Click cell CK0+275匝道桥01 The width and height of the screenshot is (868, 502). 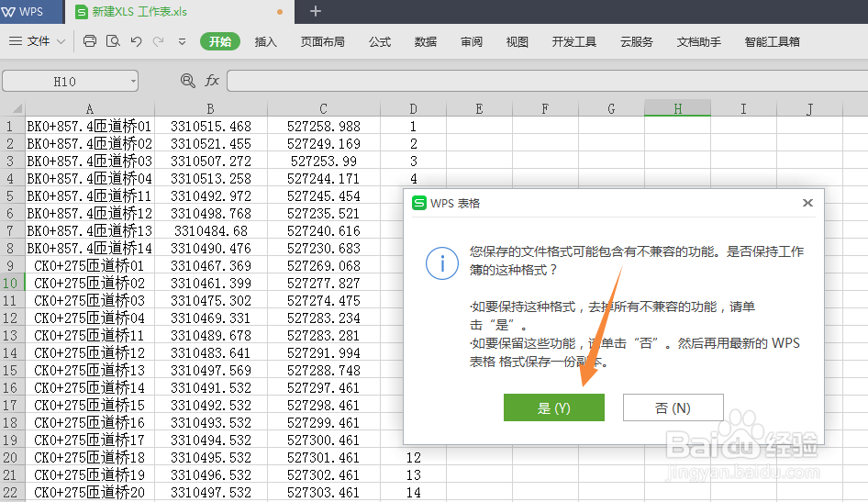[90, 265]
